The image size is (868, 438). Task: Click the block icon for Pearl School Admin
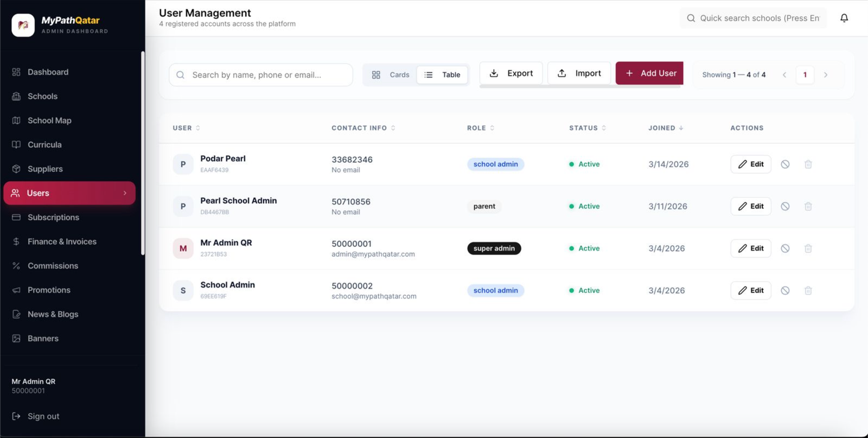coord(784,206)
